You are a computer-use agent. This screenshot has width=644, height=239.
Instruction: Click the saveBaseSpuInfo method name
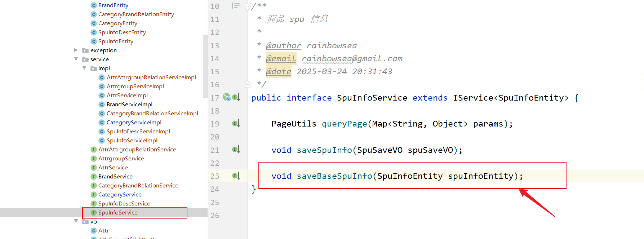(334, 176)
